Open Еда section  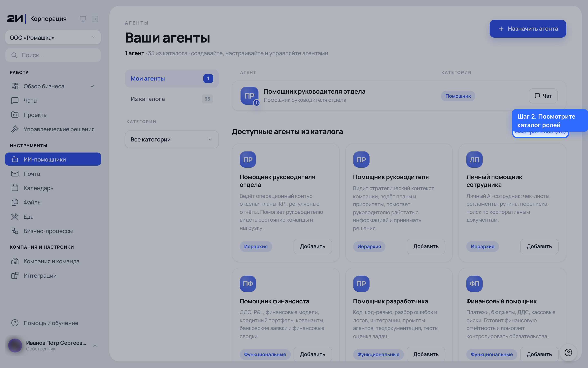53,217
